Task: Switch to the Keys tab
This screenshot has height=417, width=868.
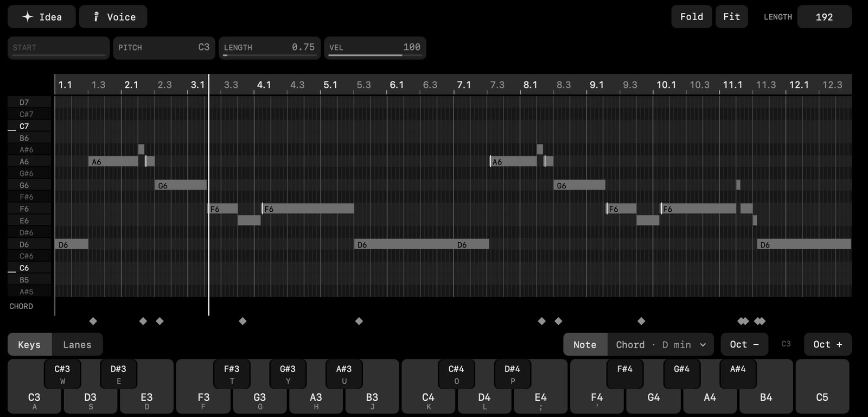Action: (x=29, y=345)
